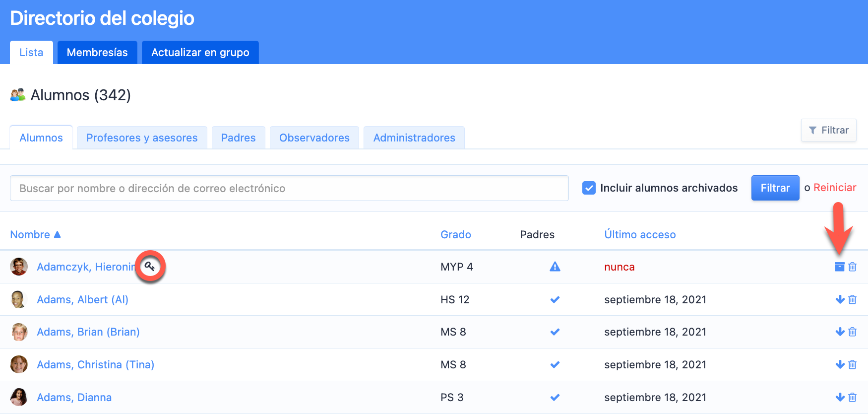Sort students by Último acceso
The width and height of the screenshot is (868, 414).
coord(639,234)
